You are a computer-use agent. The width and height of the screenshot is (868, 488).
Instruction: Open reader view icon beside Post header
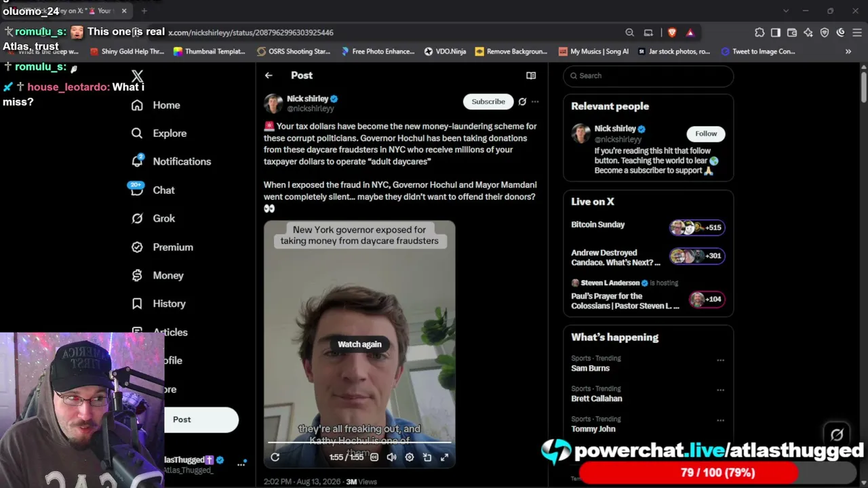pos(531,75)
